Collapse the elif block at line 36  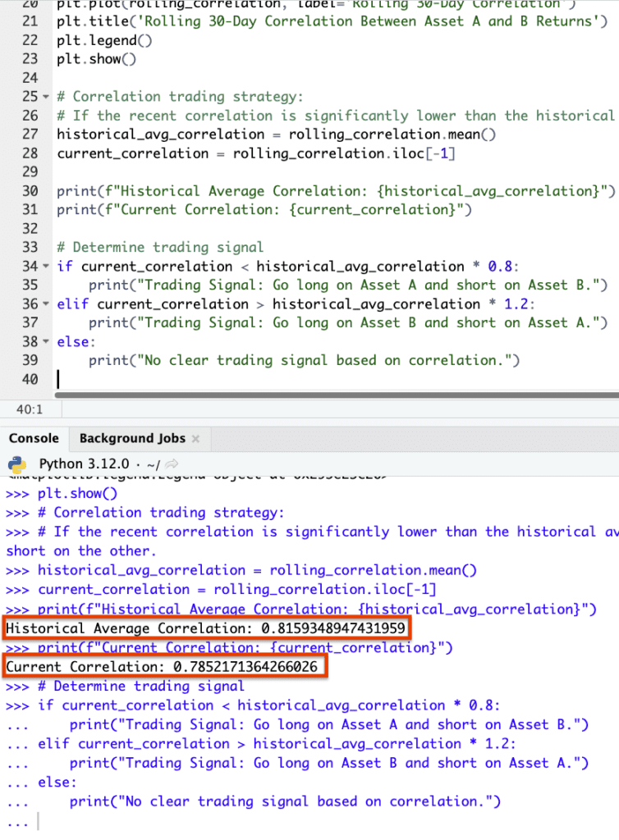[x=46, y=304]
